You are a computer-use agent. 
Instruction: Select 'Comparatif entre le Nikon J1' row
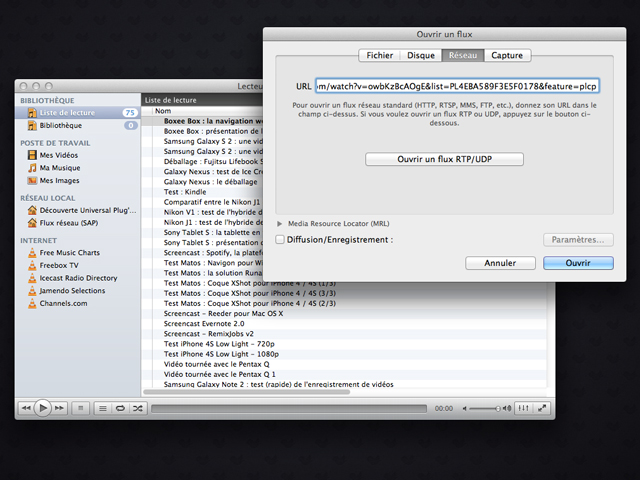coord(202,202)
